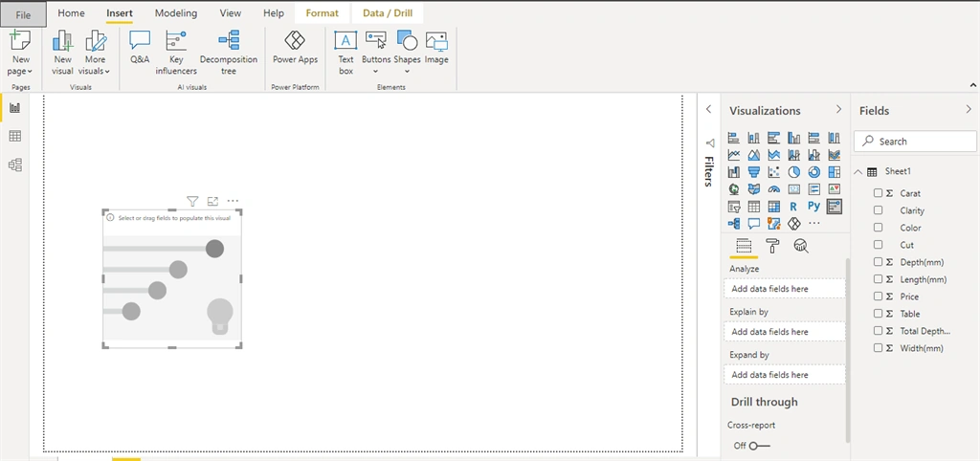This screenshot has width=980, height=461.
Task: Check the Price field
Action: [879, 296]
